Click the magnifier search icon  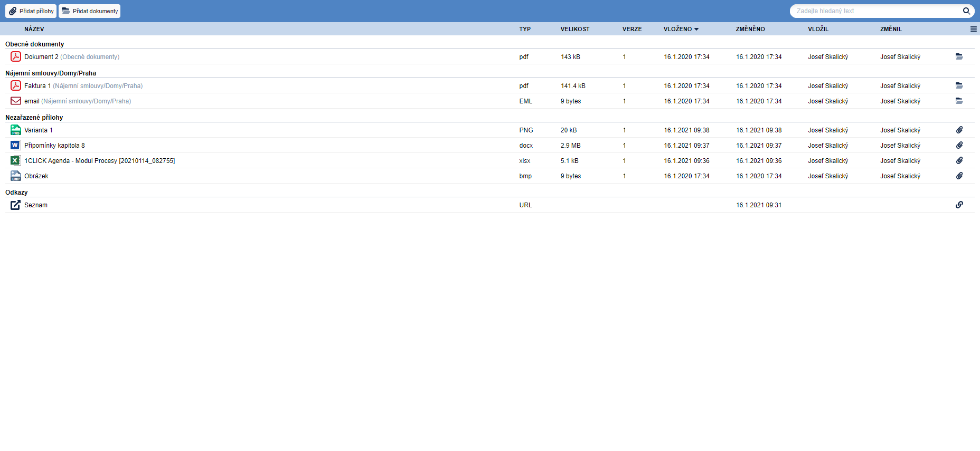[966, 11]
